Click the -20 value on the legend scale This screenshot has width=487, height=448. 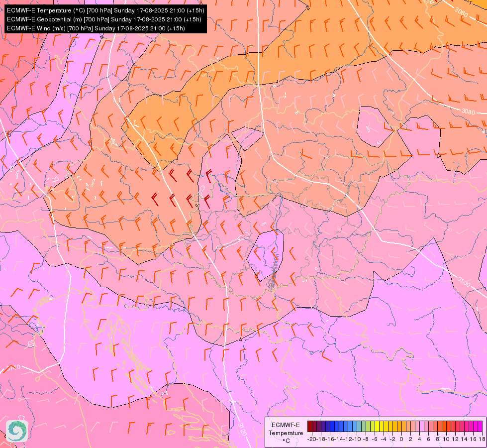(312, 439)
